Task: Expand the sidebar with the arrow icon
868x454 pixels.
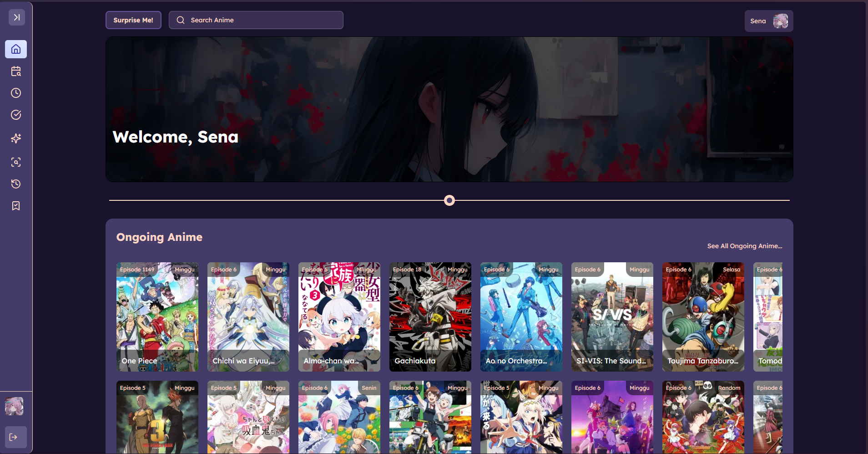Action: [16, 17]
